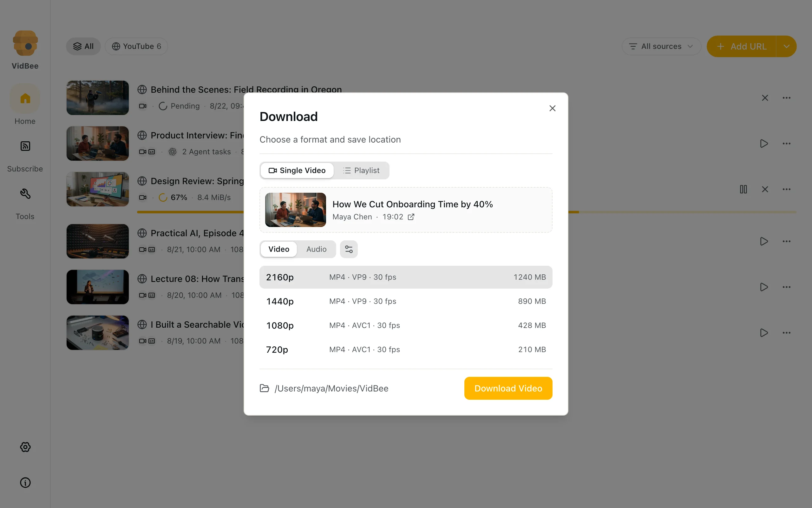Open Settings gear in sidebar

(25, 447)
